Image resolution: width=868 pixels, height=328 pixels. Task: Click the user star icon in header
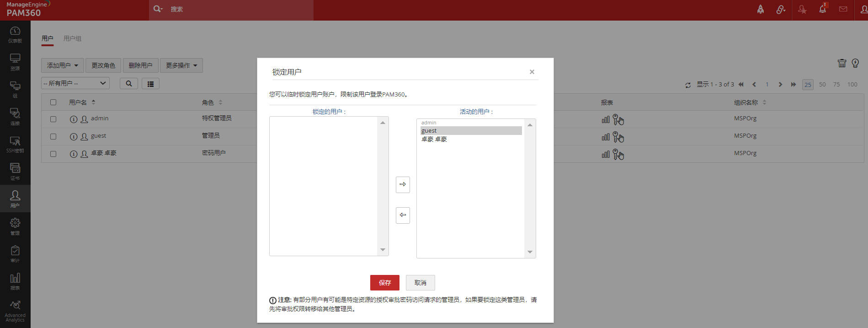(802, 9)
